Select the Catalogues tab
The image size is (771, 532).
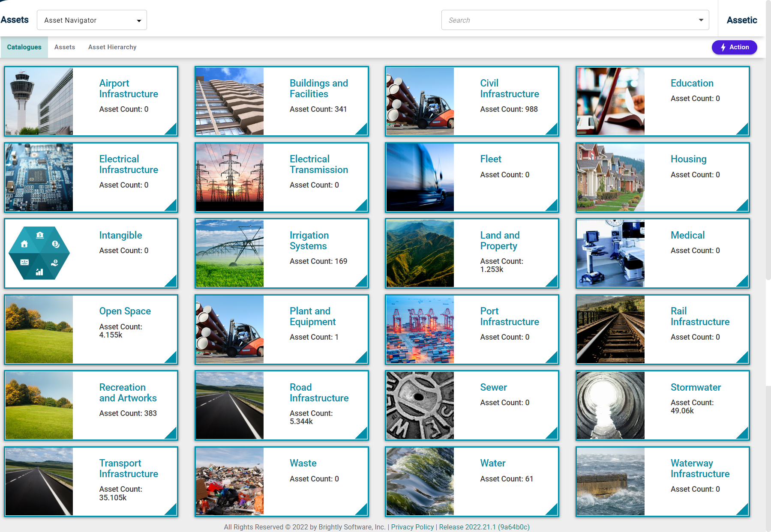24,47
